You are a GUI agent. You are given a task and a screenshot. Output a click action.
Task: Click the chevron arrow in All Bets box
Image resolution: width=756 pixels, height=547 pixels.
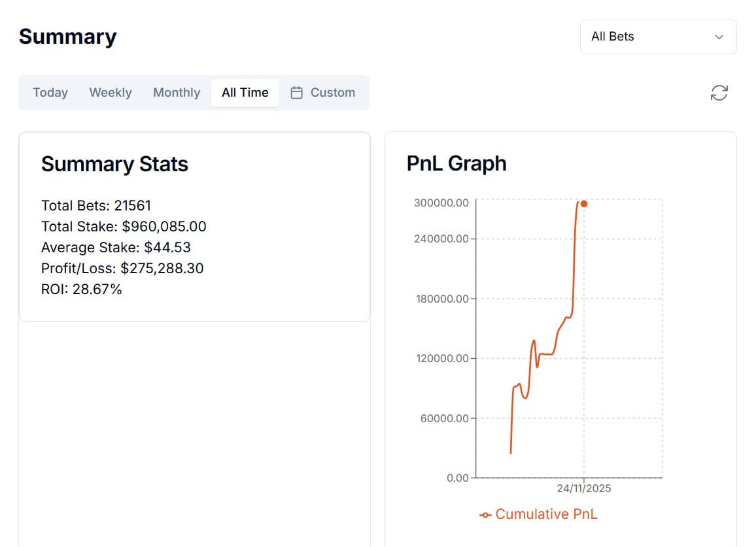click(x=719, y=37)
